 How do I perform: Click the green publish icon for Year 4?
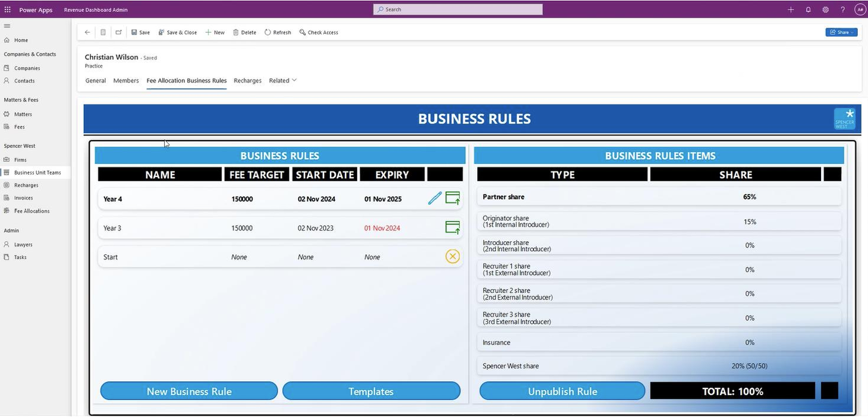coord(452,198)
